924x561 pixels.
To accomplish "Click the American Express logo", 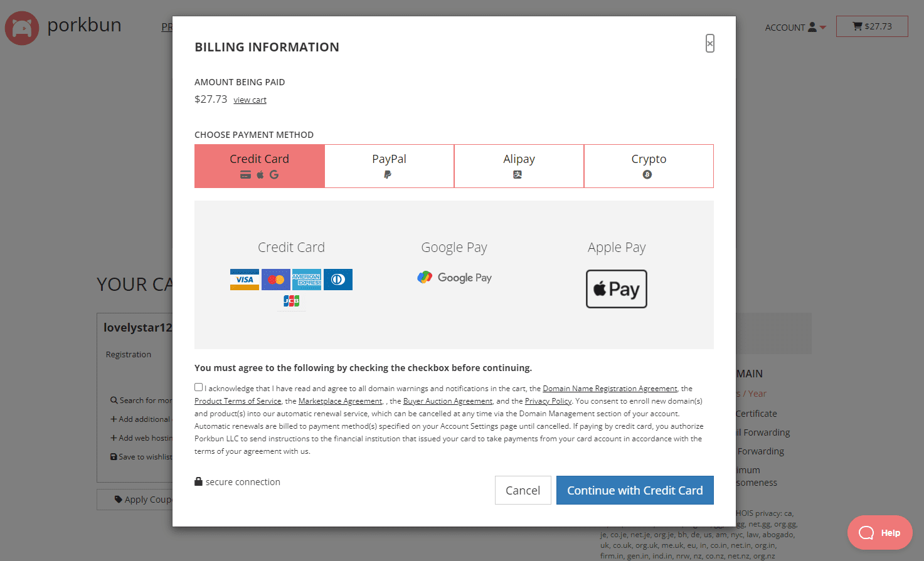I will [307, 280].
